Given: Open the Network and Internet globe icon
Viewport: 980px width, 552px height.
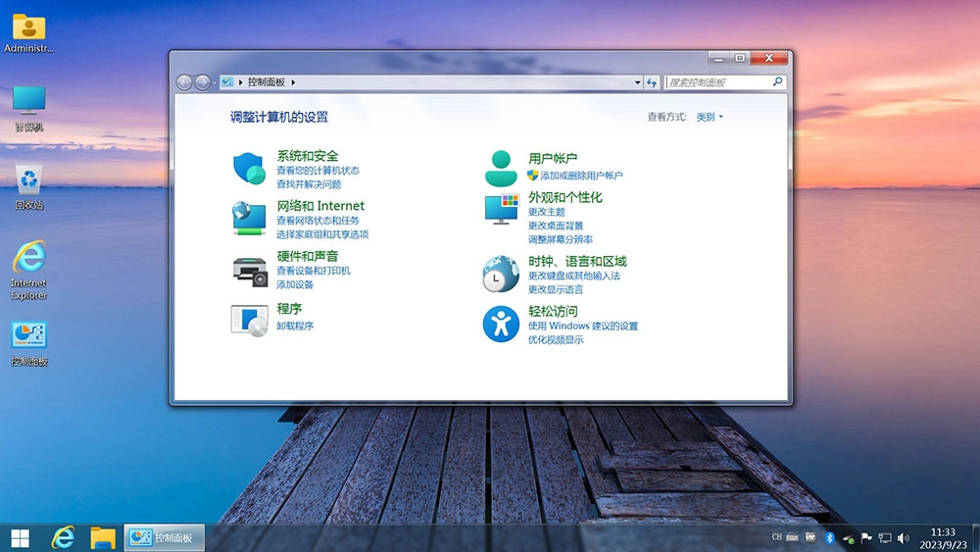Looking at the screenshot, I should (249, 219).
